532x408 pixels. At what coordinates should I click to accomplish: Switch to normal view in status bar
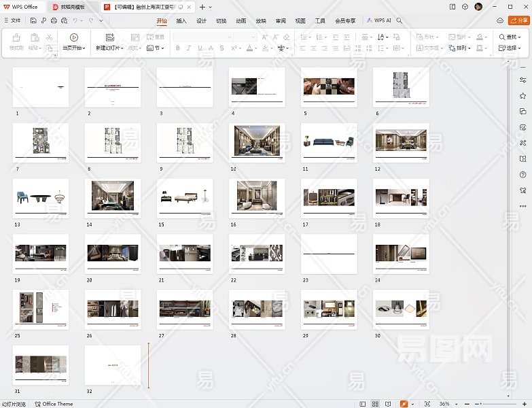[x=362, y=404]
